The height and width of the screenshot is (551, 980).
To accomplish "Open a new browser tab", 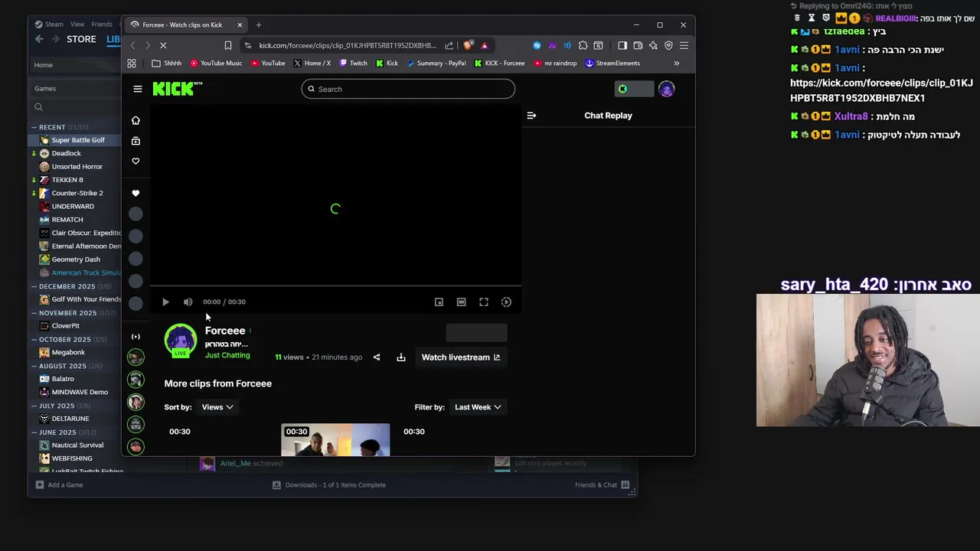I will 258,24.
